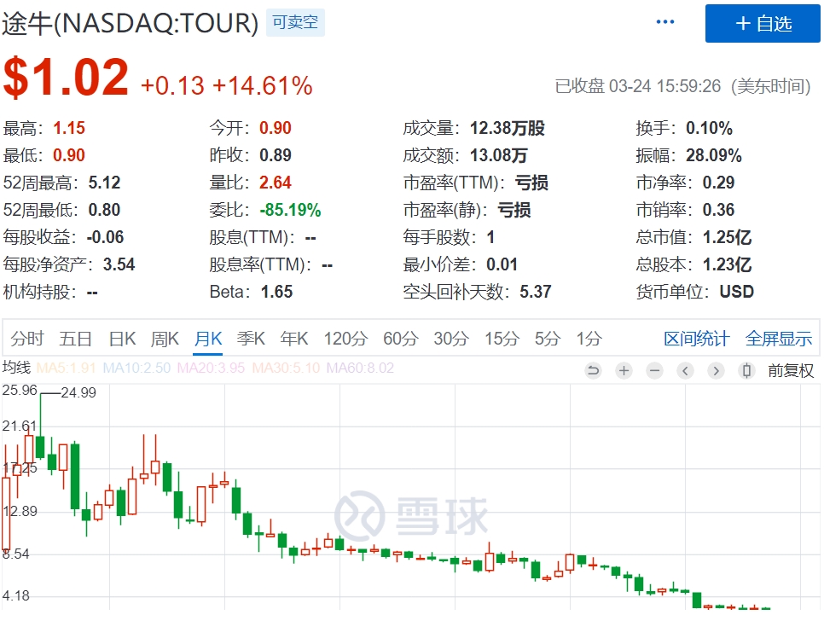Click the 空头回补天数 value 5.37

coord(536,292)
